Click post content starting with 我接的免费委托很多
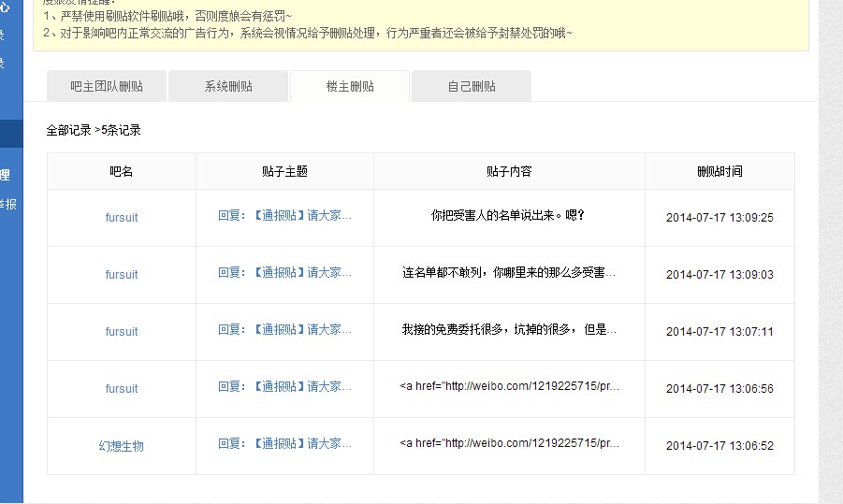 tap(509, 329)
